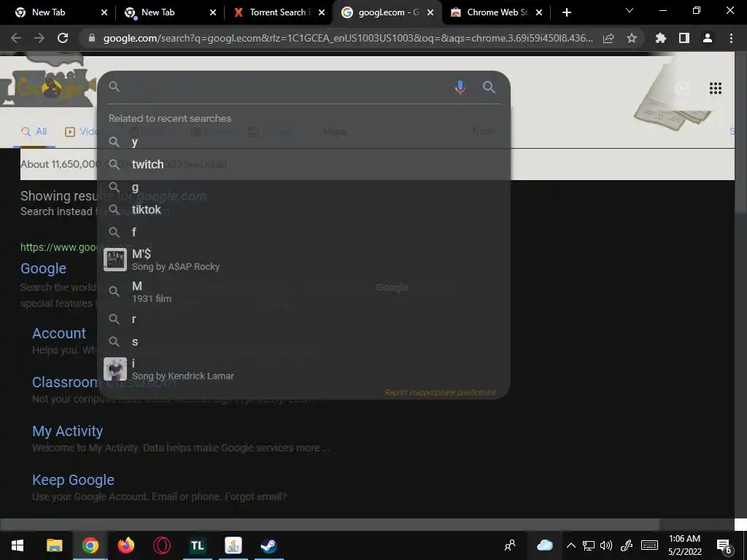Show hidden system tray icons
This screenshot has width=747, height=560.
pyautogui.click(x=570, y=545)
